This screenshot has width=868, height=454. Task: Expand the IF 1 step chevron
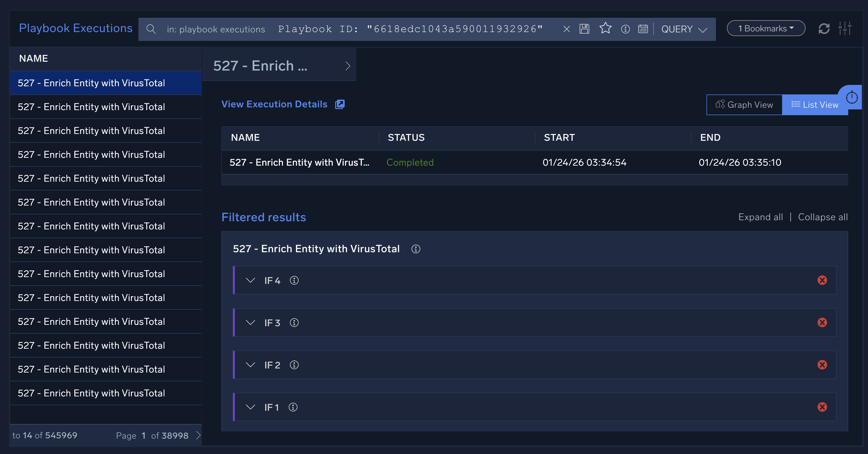(251, 407)
